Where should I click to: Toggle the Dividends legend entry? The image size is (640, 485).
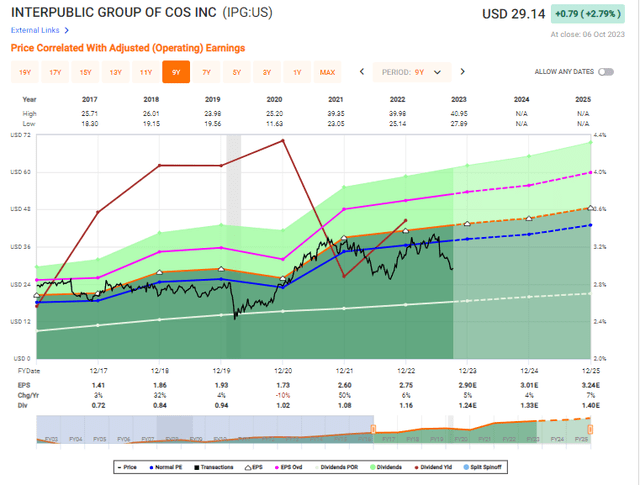386,467
